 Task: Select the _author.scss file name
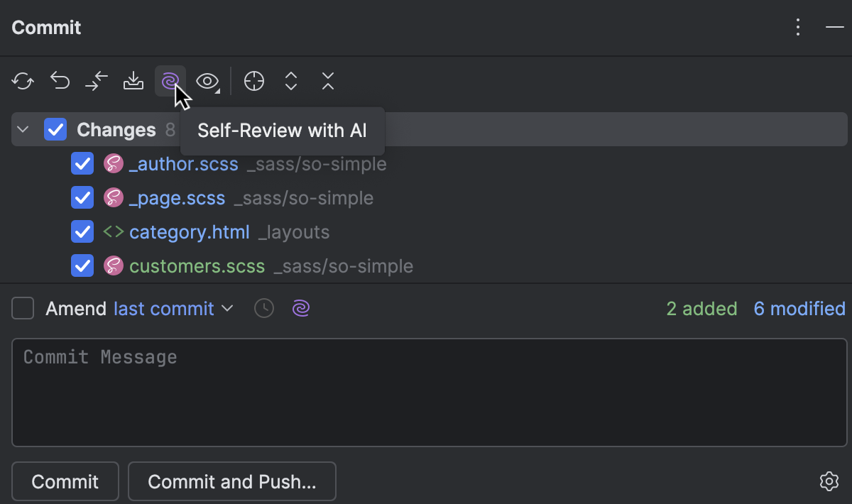tap(184, 165)
